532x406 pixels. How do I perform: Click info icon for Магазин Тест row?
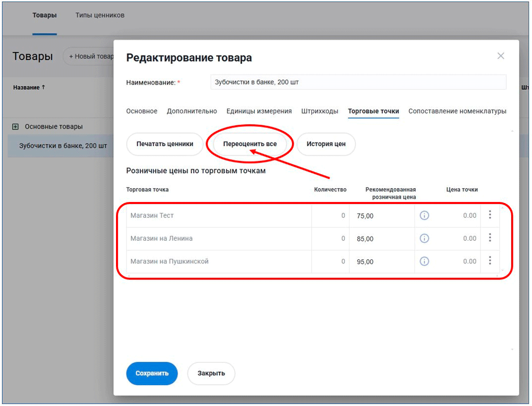[424, 215]
